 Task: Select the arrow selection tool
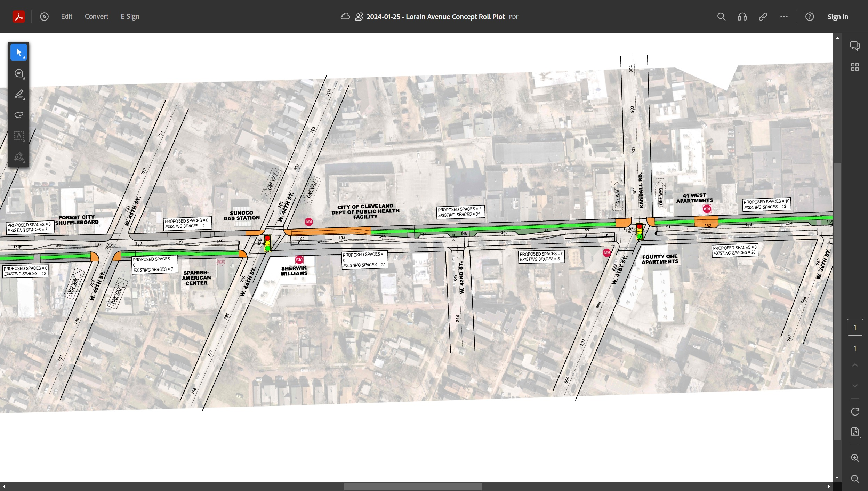point(19,53)
